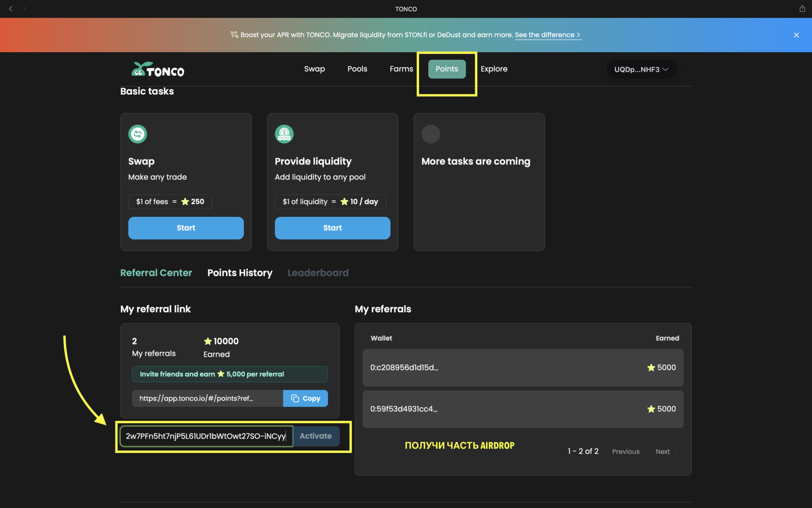Follow the See the difference link
The image size is (812, 508).
[548, 35]
